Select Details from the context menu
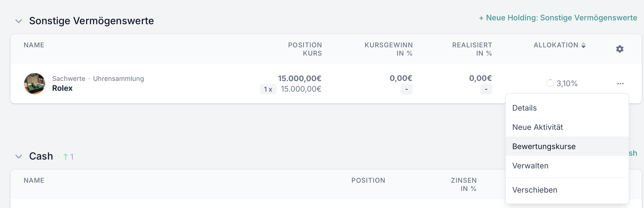The image size is (644, 208). (x=524, y=108)
